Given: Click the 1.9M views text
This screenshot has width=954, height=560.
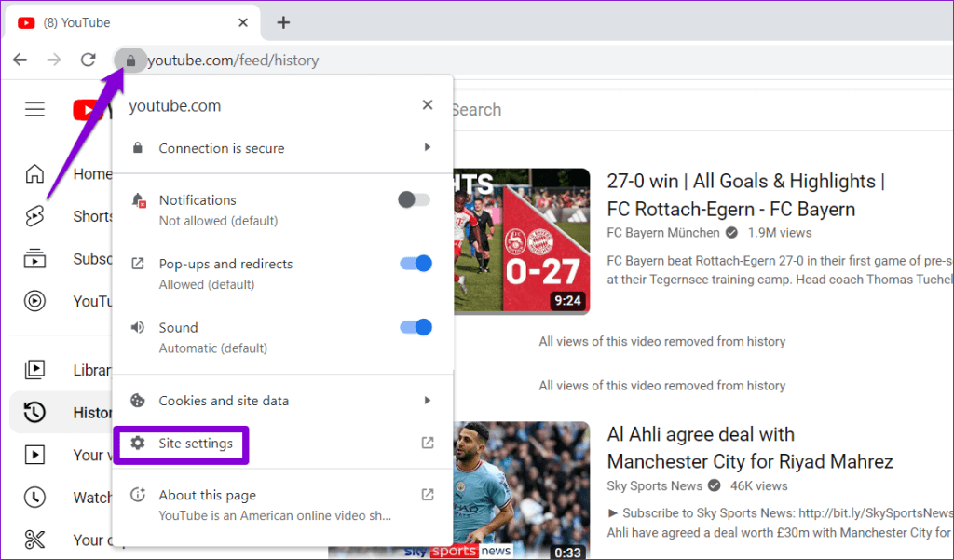Looking at the screenshot, I should pos(780,233).
